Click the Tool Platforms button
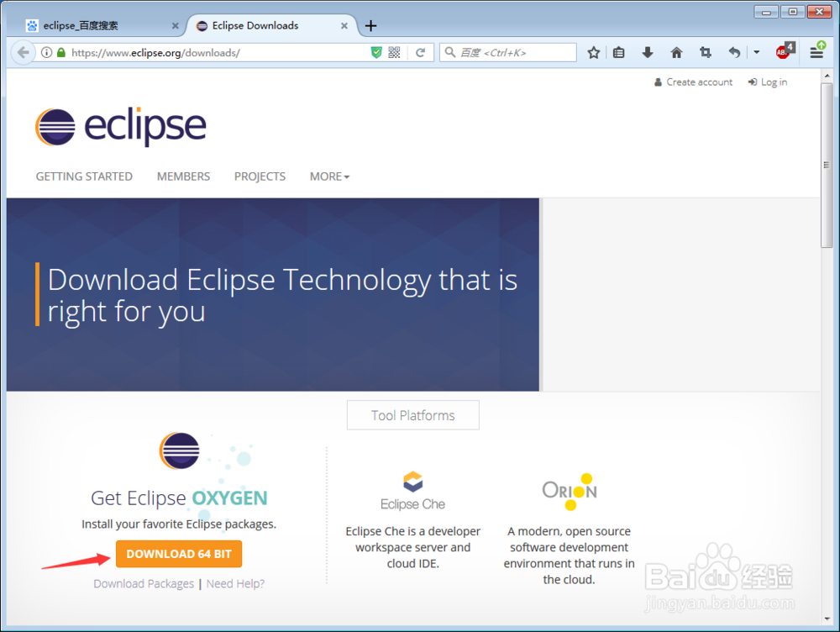This screenshot has height=632, width=840. pyautogui.click(x=413, y=415)
